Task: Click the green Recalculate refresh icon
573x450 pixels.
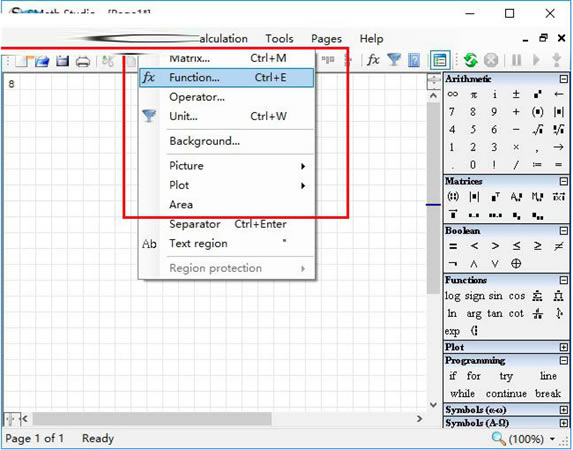Action: (x=471, y=60)
